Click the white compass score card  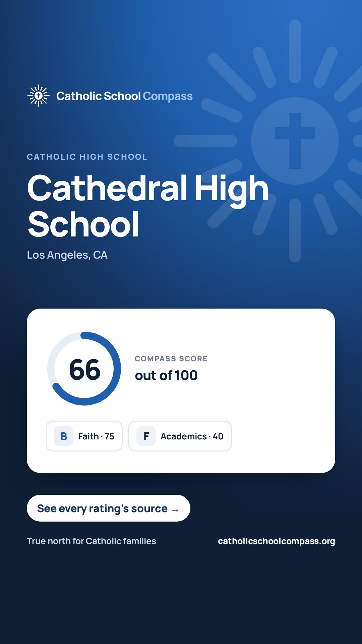181,391
